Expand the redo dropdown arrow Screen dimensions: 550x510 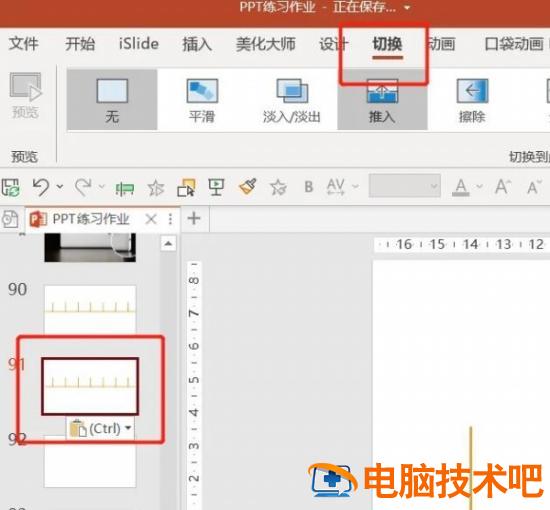pyautogui.click(x=102, y=187)
